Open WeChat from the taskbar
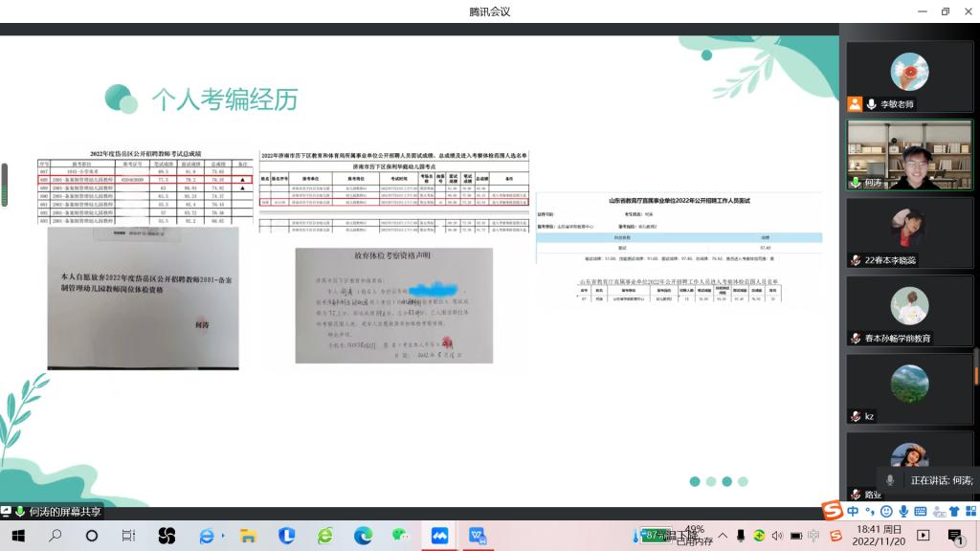Screen dimensions: 980x551 pyautogui.click(x=401, y=536)
